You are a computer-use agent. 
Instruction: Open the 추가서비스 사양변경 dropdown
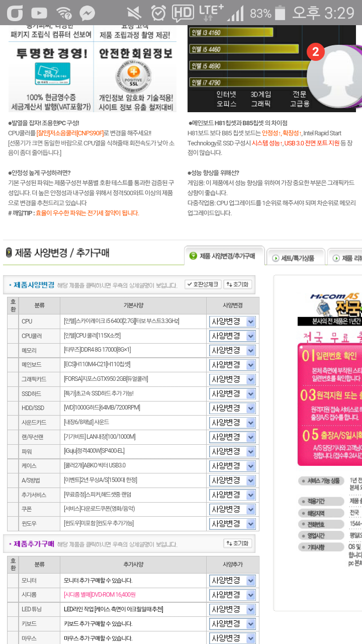coord(232,496)
